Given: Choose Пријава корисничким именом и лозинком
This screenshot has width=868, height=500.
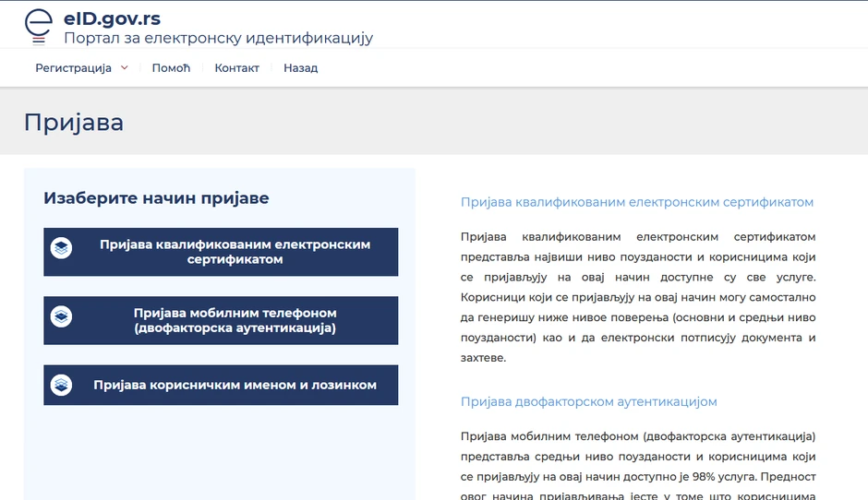Looking at the screenshot, I should (235, 385).
